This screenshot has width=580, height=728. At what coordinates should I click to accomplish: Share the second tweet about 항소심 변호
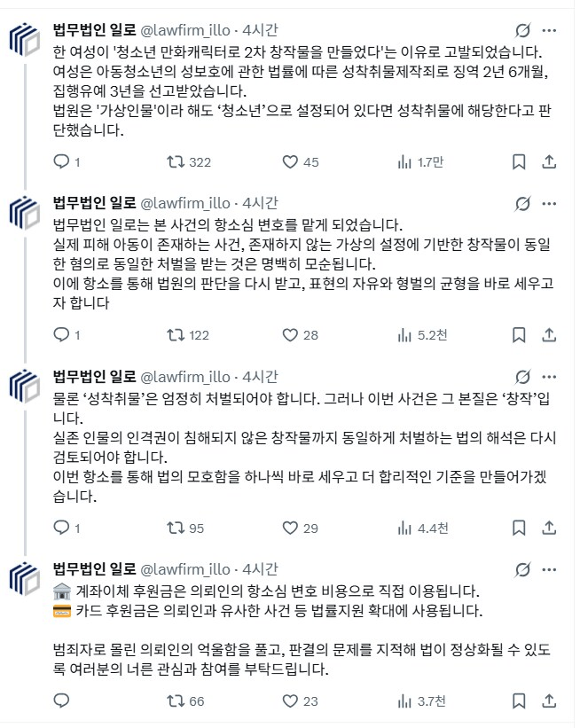[550, 334]
